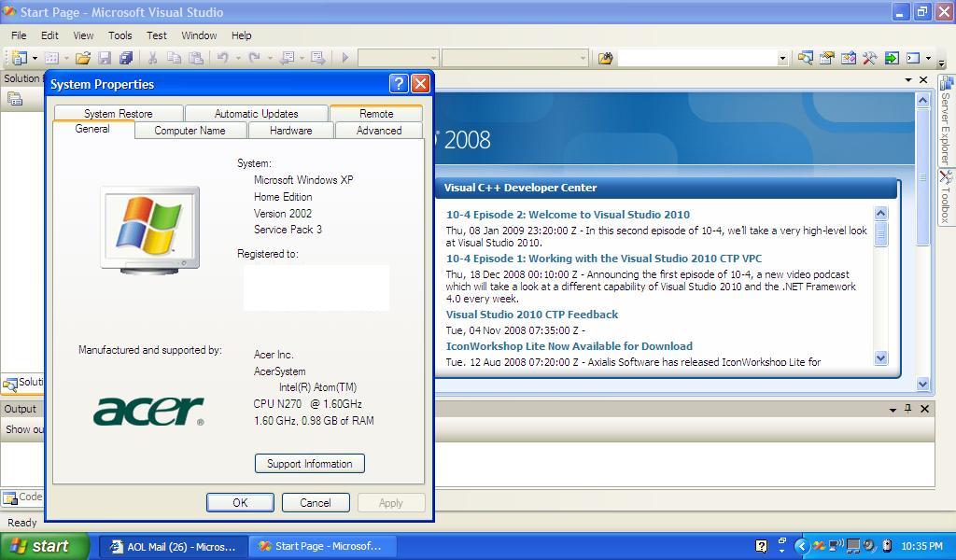The width and height of the screenshot is (956, 560).
Task: Open the Server Explorer side tab
Action: 946,121
